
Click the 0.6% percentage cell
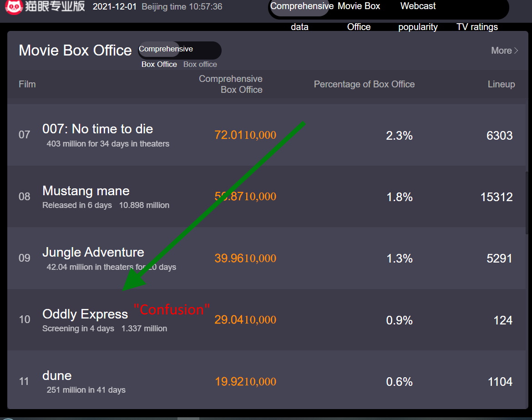click(x=399, y=382)
